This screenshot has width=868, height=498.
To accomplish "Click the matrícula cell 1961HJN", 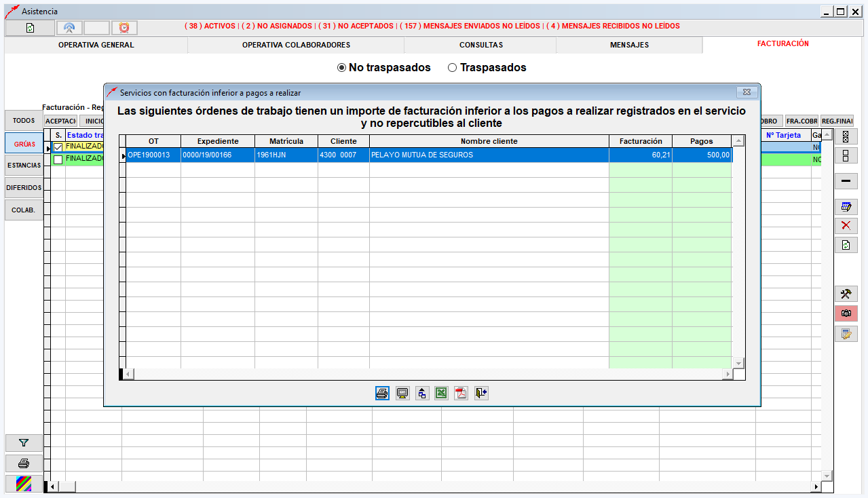I will (x=286, y=155).
